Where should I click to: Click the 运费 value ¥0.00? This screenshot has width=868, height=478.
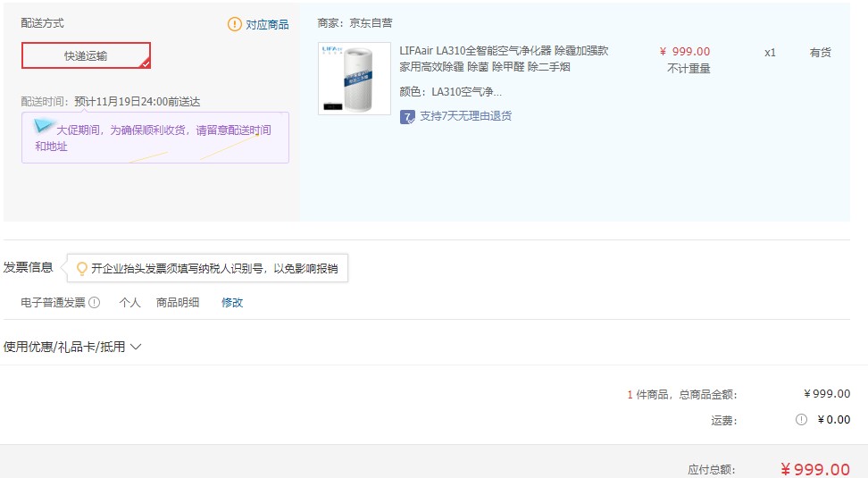pyautogui.click(x=834, y=420)
